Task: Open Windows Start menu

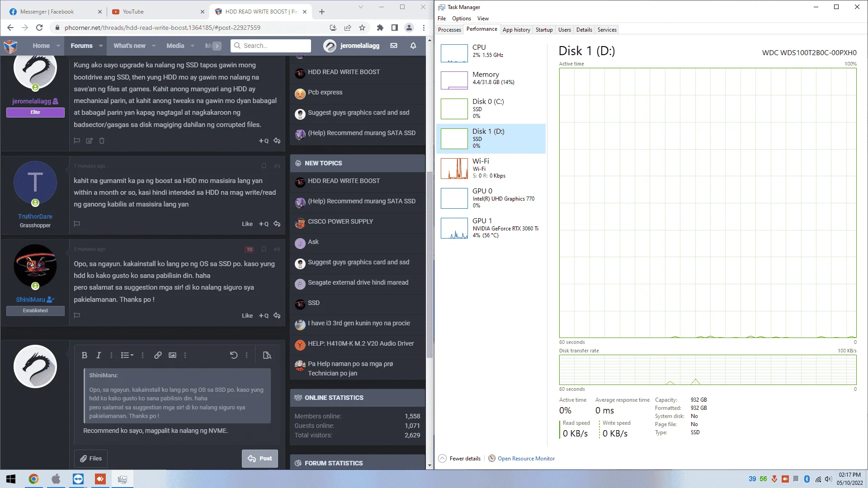Action: [x=11, y=479]
